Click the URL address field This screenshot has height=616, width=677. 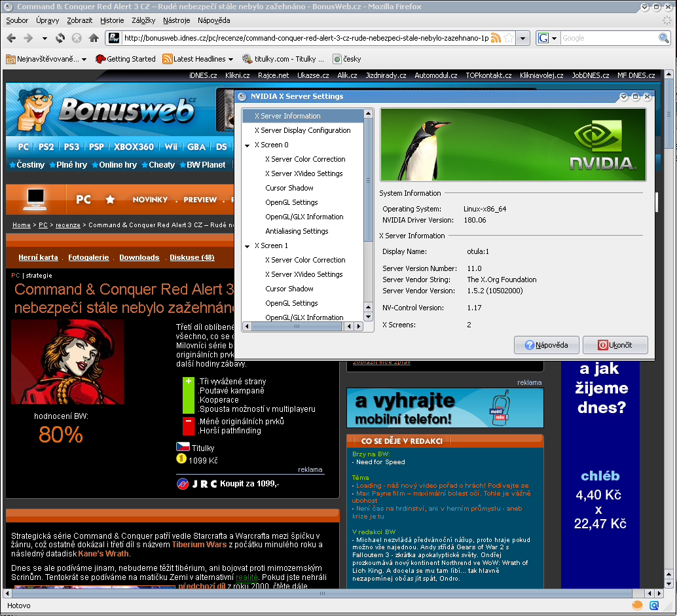(306, 38)
